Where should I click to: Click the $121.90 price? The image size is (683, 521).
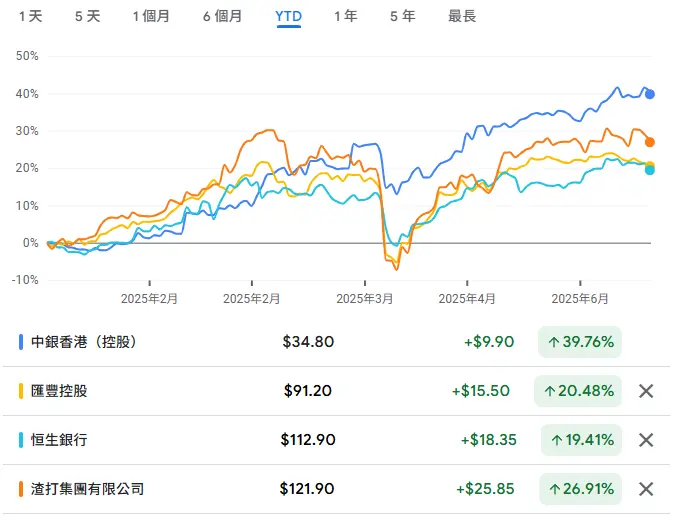(x=307, y=489)
